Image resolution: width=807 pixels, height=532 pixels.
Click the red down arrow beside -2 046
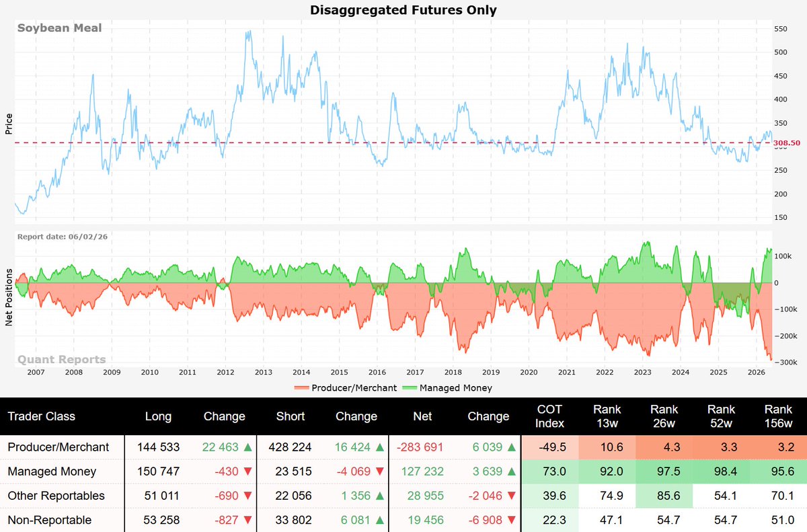512,496
